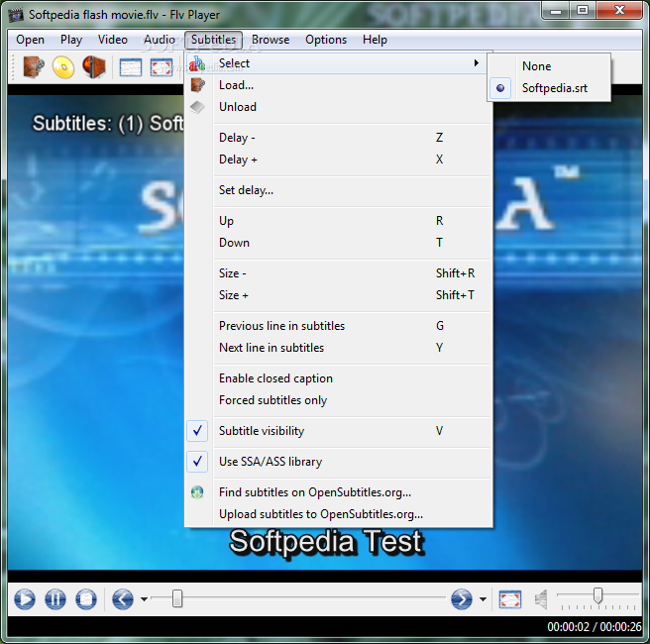Click the OpenSubtitles globe icon in menu

[197, 491]
